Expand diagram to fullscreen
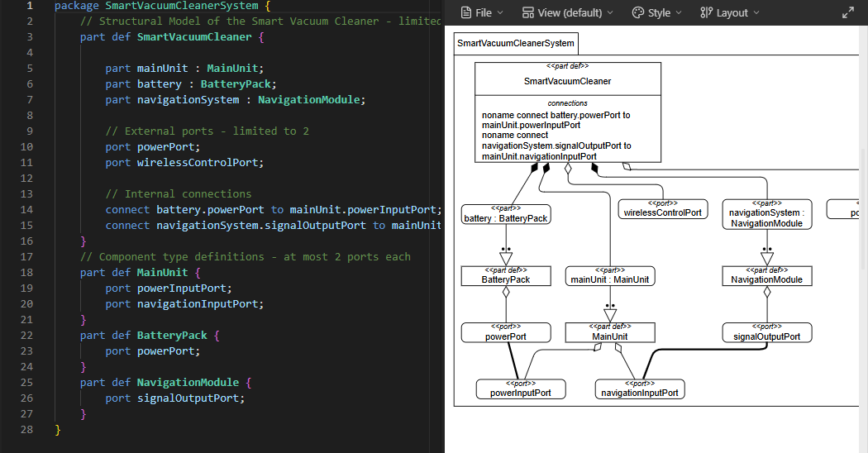This screenshot has width=868, height=453. click(x=847, y=12)
